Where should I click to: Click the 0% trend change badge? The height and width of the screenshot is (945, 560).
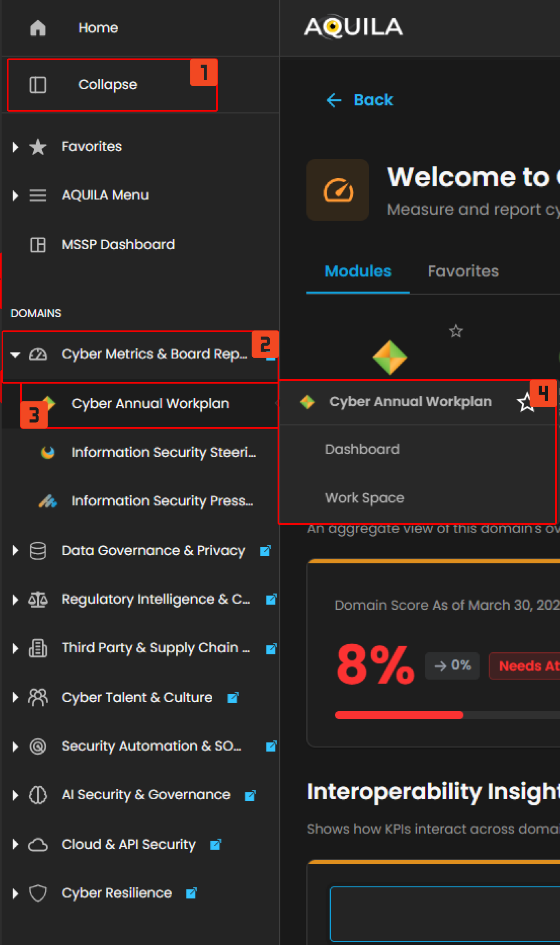point(452,666)
